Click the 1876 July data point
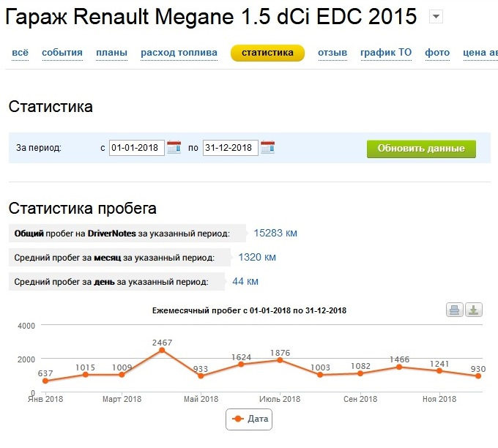Viewport: 498px width, 448px height. coord(280,359)
